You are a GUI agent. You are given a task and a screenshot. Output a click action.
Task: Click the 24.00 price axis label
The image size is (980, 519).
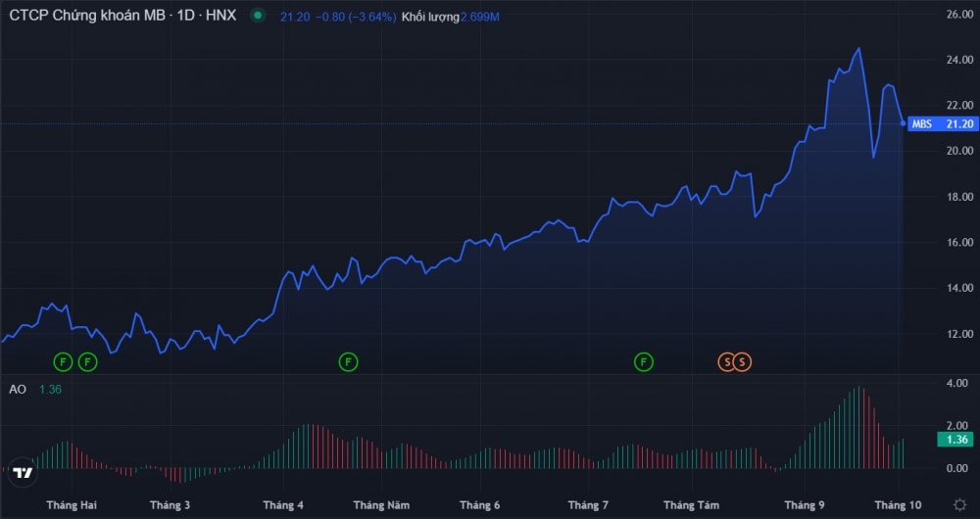(x=960, y=60)
